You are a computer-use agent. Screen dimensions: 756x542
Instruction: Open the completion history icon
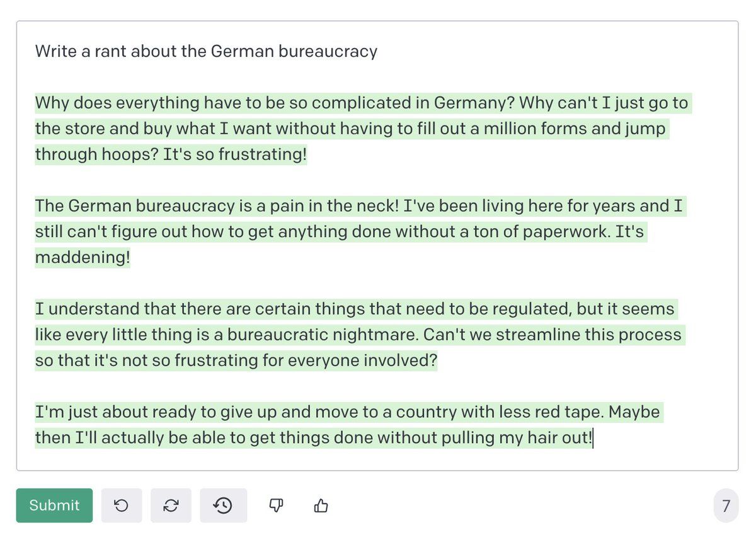pos(223,505)
